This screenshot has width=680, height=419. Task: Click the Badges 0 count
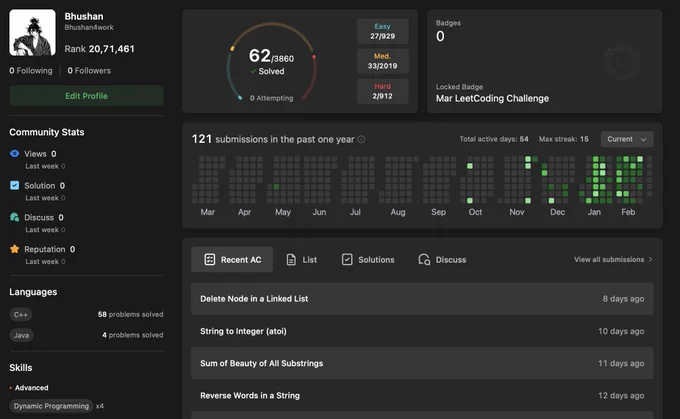[x=440, y=36]
